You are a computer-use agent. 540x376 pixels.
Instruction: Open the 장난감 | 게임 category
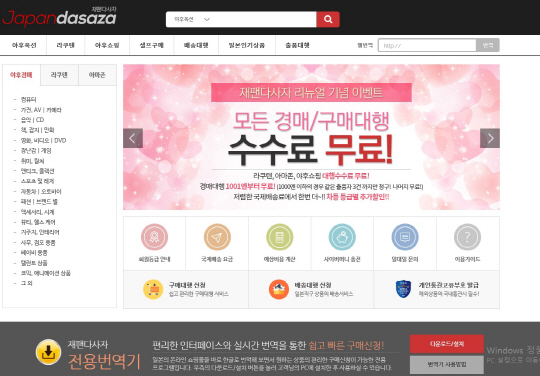tap(36, 150)
